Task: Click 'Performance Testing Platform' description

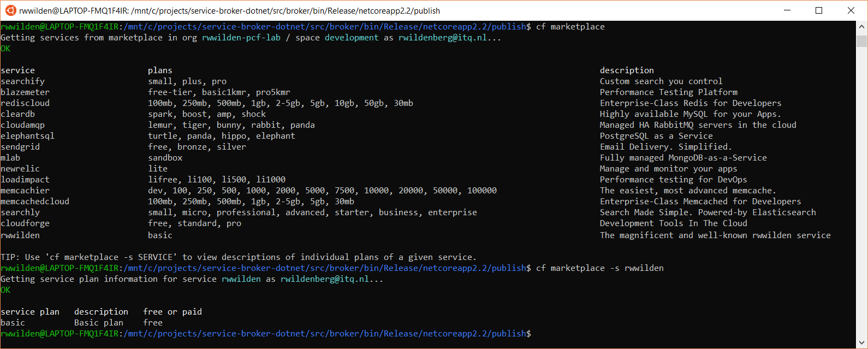Action: coord(669,92)
